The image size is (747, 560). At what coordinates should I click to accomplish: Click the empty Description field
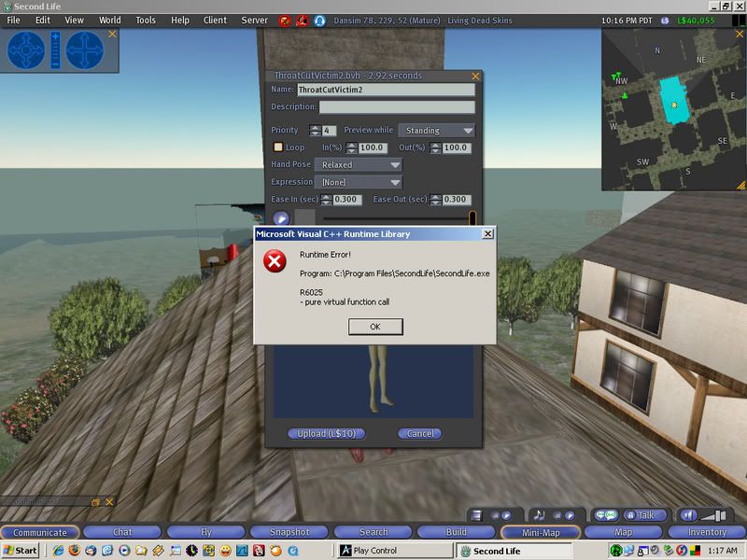pyautogui.click(x=397, y=106)
